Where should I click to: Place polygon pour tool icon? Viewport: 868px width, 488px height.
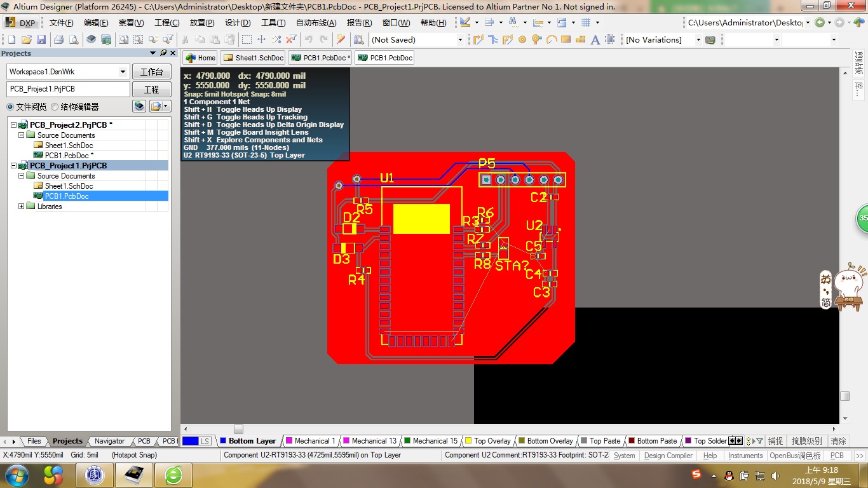point(581,39)
